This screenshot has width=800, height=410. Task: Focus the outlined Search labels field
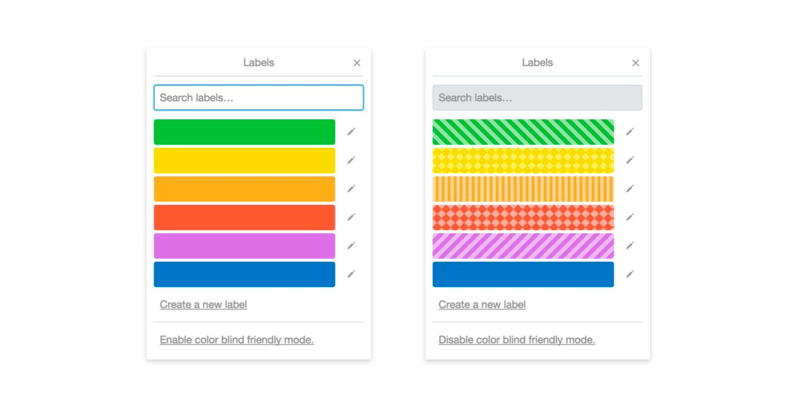(259, 97)
